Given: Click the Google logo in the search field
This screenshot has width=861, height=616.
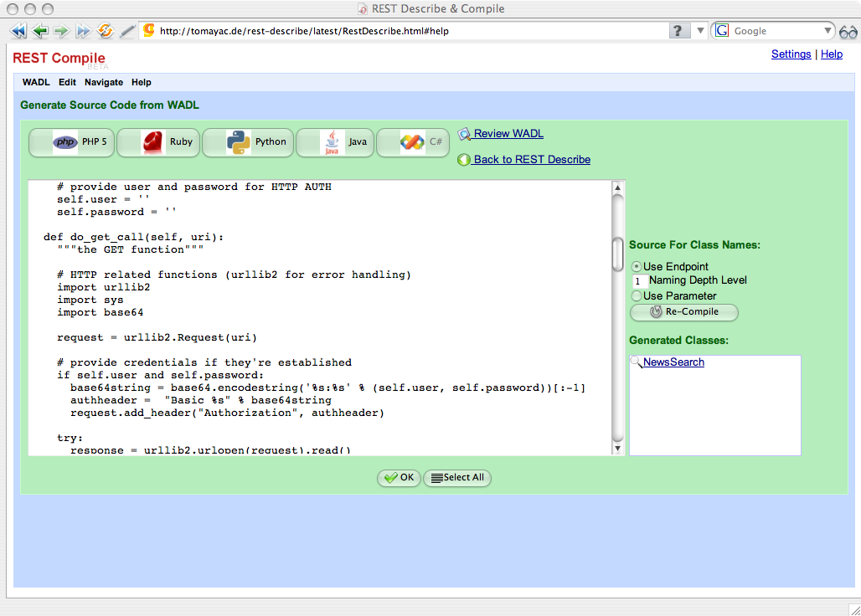Looking at the screenshot, I should [722, 31].
